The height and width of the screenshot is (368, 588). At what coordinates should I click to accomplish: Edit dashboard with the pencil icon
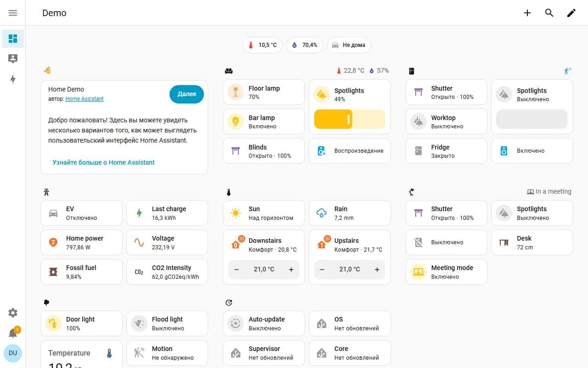(x=571, y=13)
